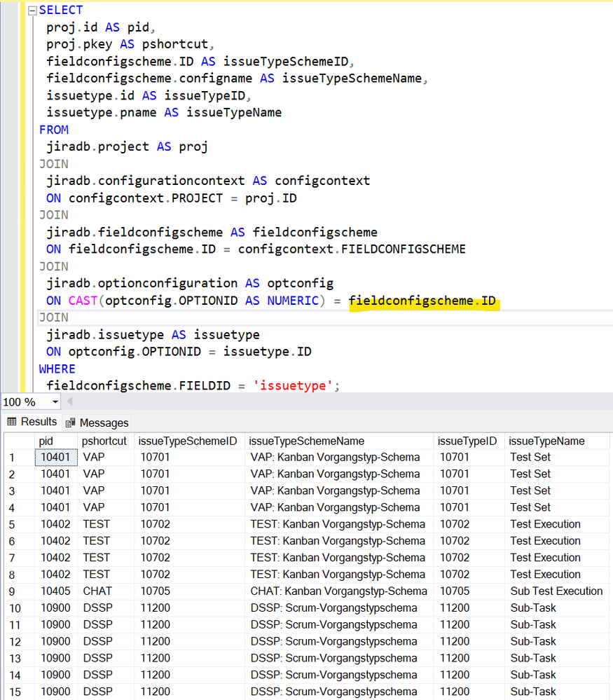Click the FROM keyword in the query
The height and width of the screenshot is (700, 613).
point(53,130)
